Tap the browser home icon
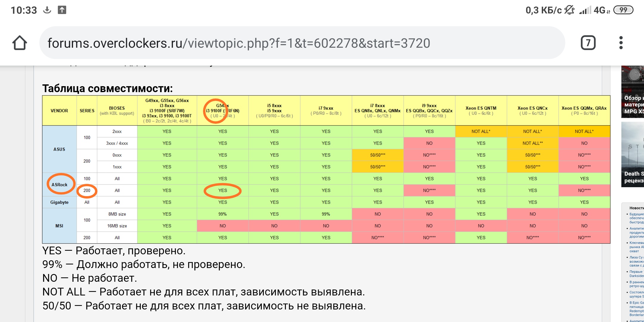The width and height of the screenshot is (644, 322). 20,43
